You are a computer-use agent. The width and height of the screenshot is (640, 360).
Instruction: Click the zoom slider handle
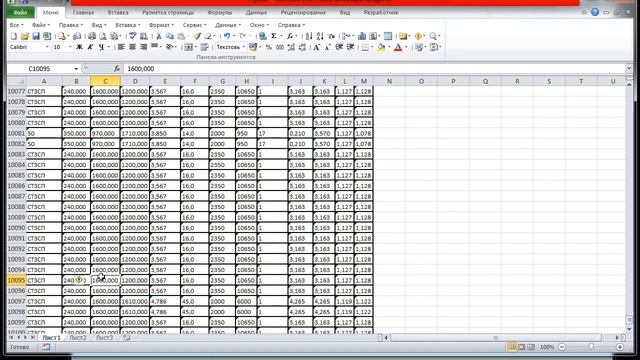(x=591, y=347)
